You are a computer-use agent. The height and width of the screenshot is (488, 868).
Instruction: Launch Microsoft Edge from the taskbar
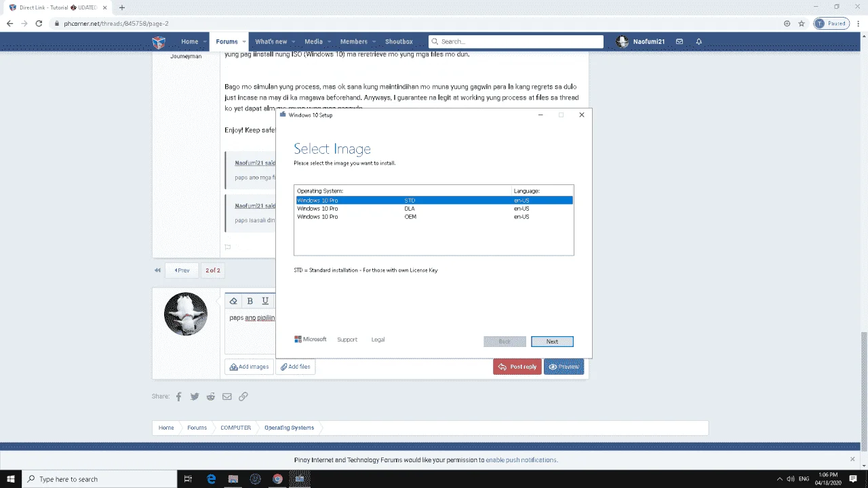click(211, 479)
